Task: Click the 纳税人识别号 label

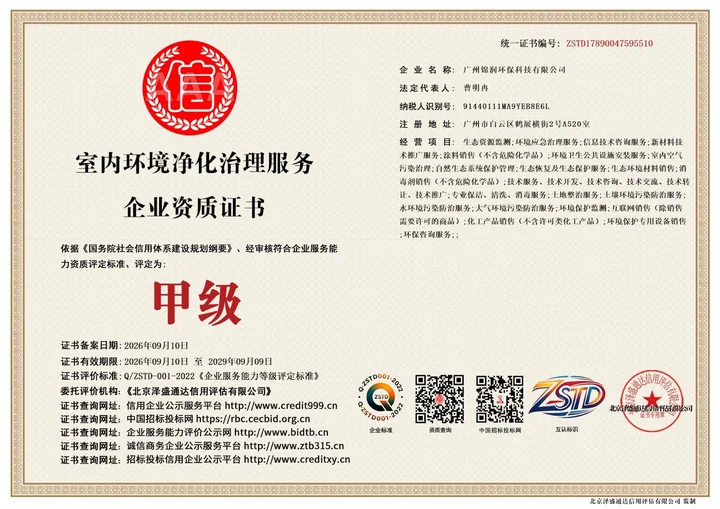Action: [427, 107]
